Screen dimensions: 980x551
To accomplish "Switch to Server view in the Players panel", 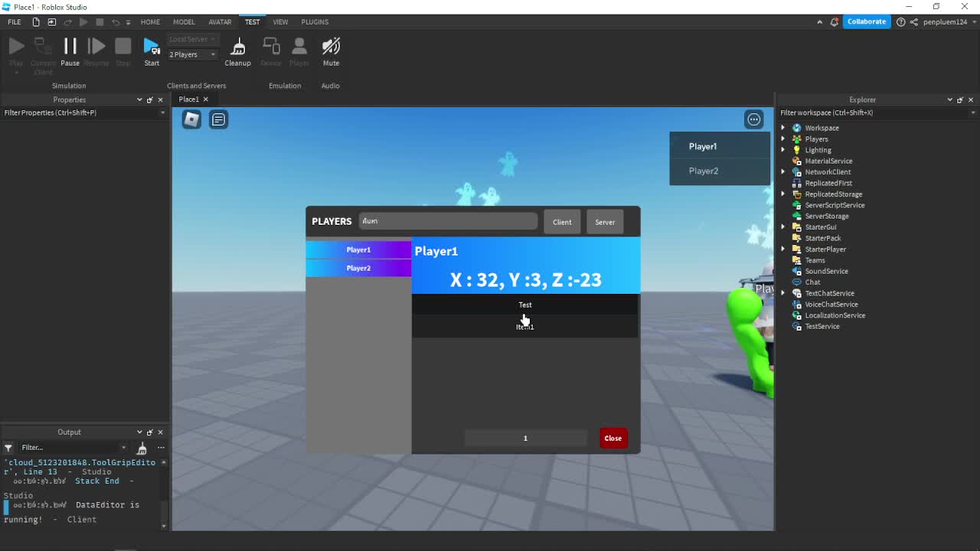I will tap(605, 222).
